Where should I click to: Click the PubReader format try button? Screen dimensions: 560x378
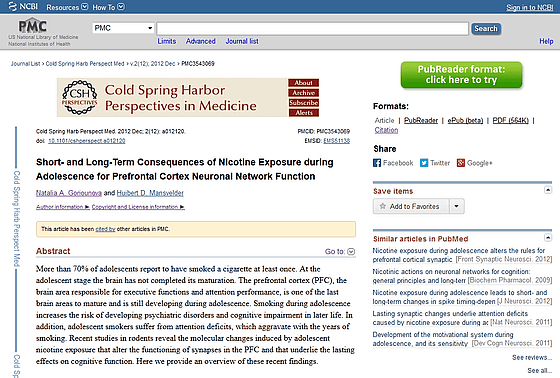click(x=461, y=75)
